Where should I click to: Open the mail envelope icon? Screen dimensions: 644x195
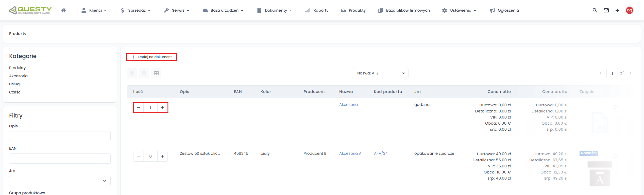pos(606,10)
